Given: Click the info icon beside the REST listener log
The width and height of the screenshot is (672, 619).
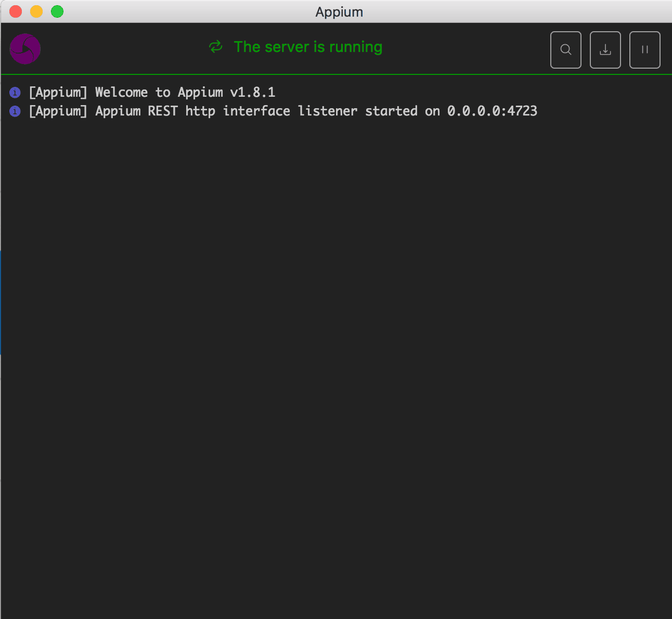Looking at the screenshot, I should (15, 111).
